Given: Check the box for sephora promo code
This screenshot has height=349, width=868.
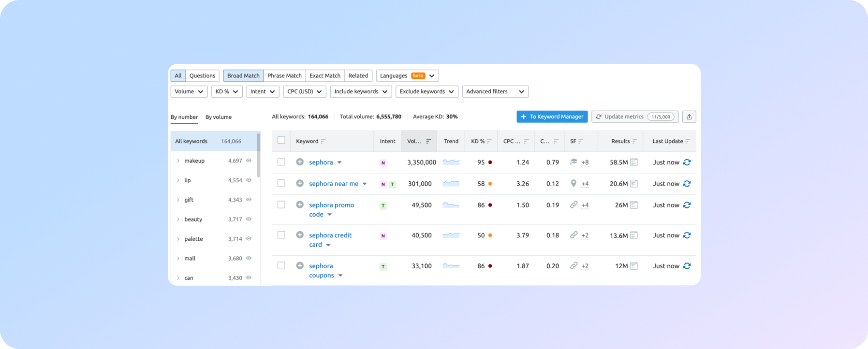Looking at the screenshot, I should point(281,204).
